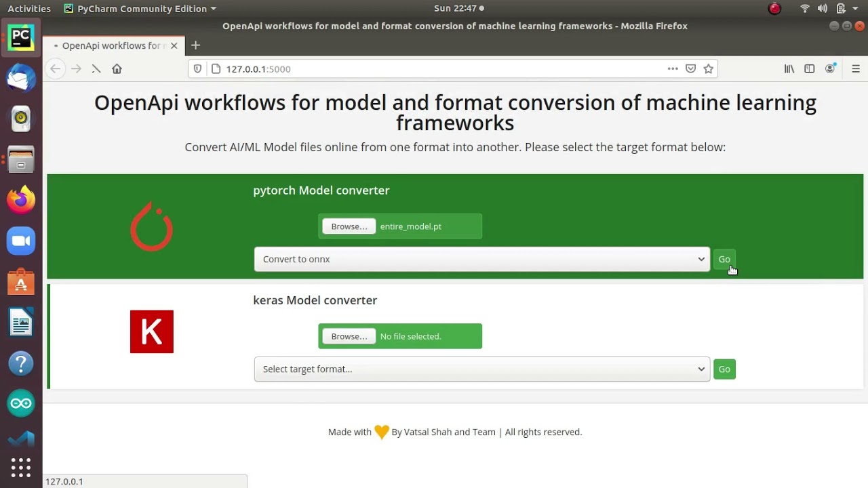Click the Keras logo
The height and width of the screenshot is (488, 868).
pyautogui.click(x=152, y=331)
